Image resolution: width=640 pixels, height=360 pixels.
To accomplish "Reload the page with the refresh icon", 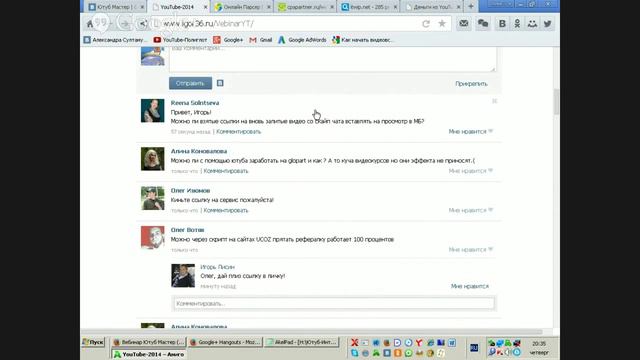I will pyautogui.click(x=426, y=24).
